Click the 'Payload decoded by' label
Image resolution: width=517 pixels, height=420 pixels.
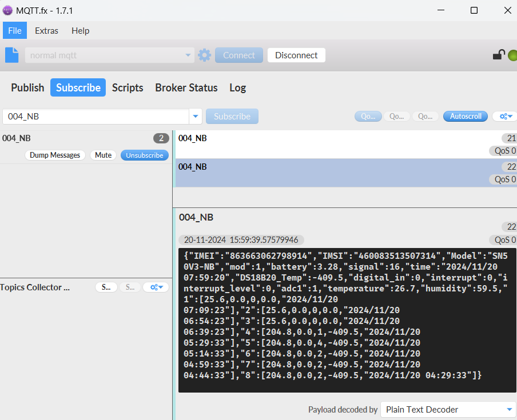(343, 410)
